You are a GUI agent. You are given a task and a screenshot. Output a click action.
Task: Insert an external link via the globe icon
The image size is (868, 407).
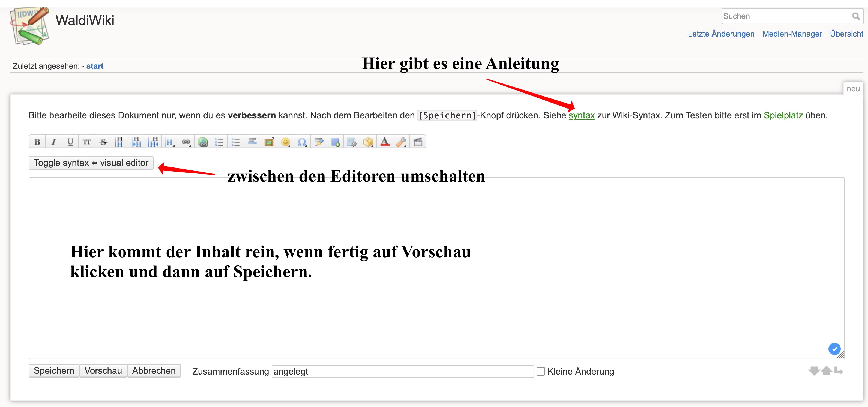click(x=202, y=142)
